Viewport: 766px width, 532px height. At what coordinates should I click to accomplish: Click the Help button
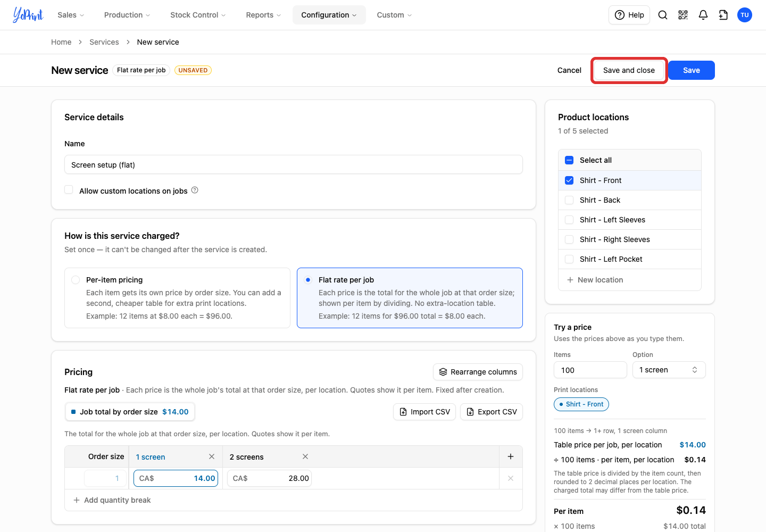click(x=629, y=15)
